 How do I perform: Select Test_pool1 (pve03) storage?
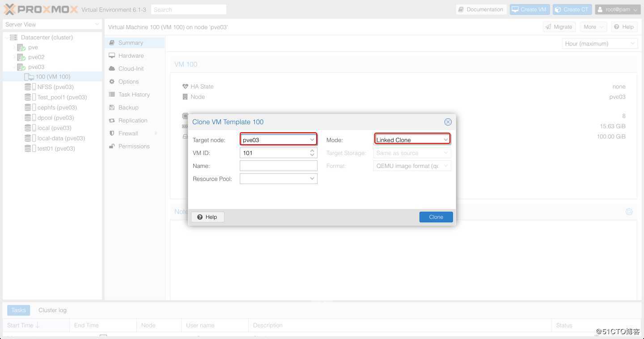(x=62, y=97)
